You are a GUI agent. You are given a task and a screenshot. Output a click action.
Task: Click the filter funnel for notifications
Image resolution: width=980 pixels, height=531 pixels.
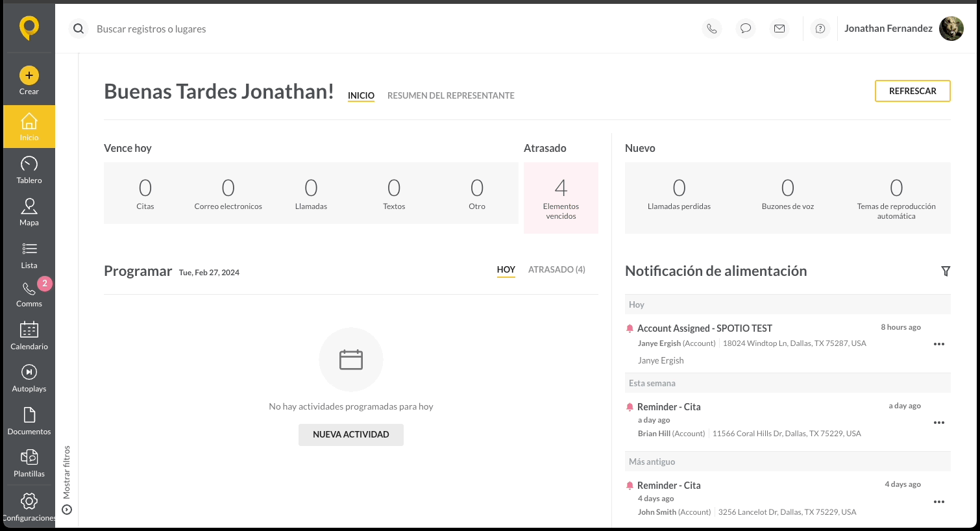click(x=946, y=271)
